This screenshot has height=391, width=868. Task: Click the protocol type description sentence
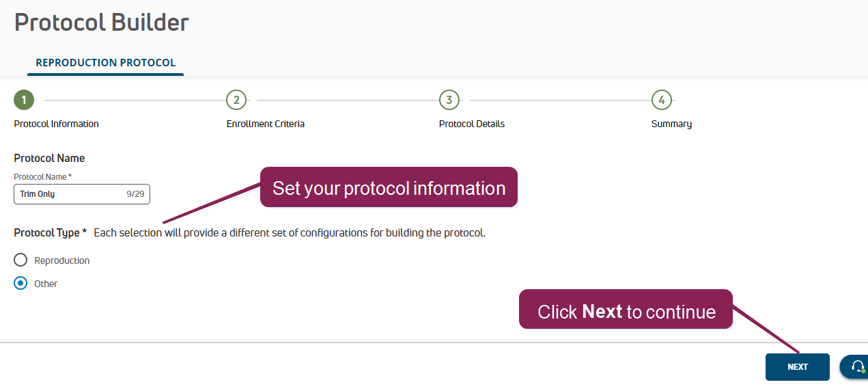coord(289,233)
